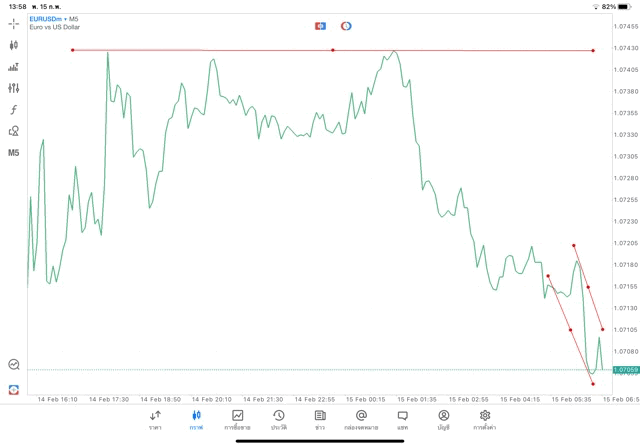The image size is (640, 447).
Task: Open the M5 timeframe selector
Action: click(x=14, y=153)
